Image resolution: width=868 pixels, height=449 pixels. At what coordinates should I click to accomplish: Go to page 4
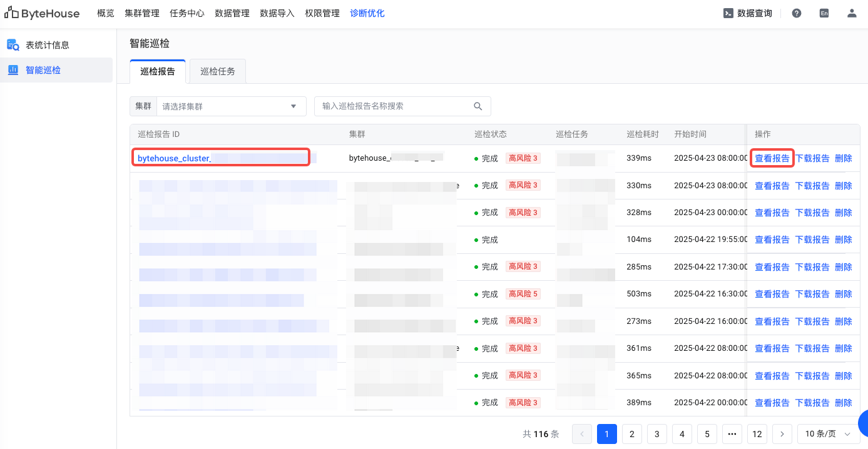682,433
